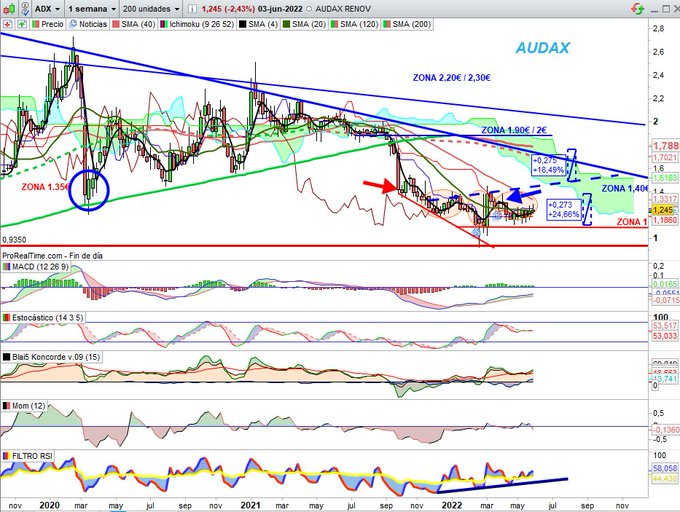Open Ichimoku (9 26 52) settings
This screenshot has width=680, height=512.
(x=197, y=24)
